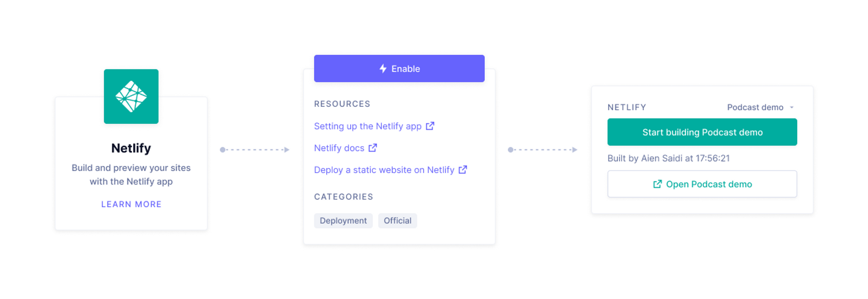The image size is (868, 299).
Task: Click the Built by Aien Saidi text
Action: tap(668, 158)
